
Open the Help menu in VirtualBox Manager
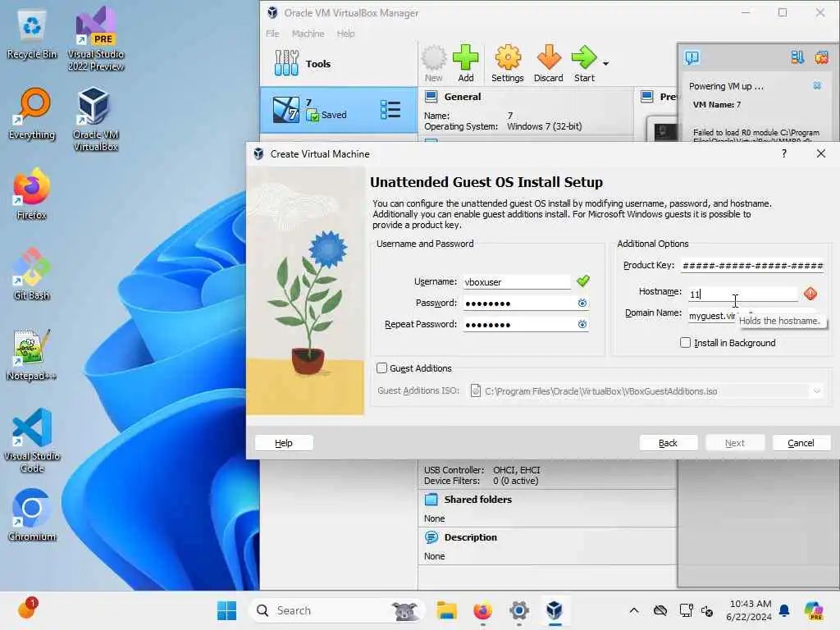click(345, 33)
